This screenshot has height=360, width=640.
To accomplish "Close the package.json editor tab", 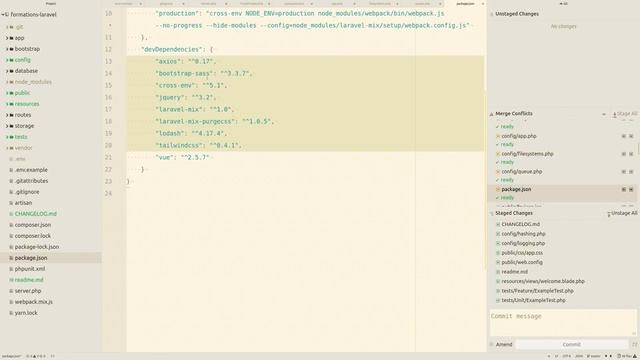I will point(483,4).
